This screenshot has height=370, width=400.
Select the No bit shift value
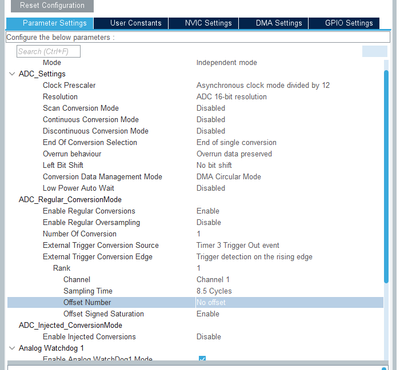click(214, 165)
